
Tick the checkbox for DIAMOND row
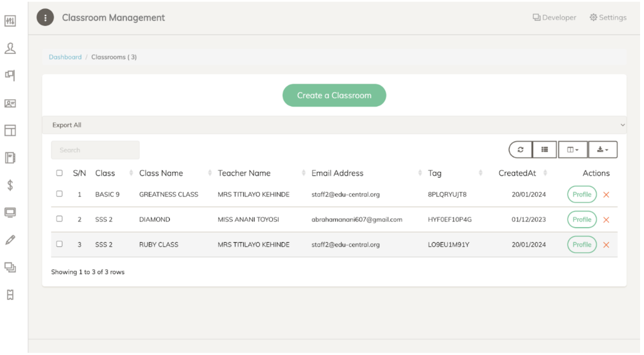[x=59, y=219]
